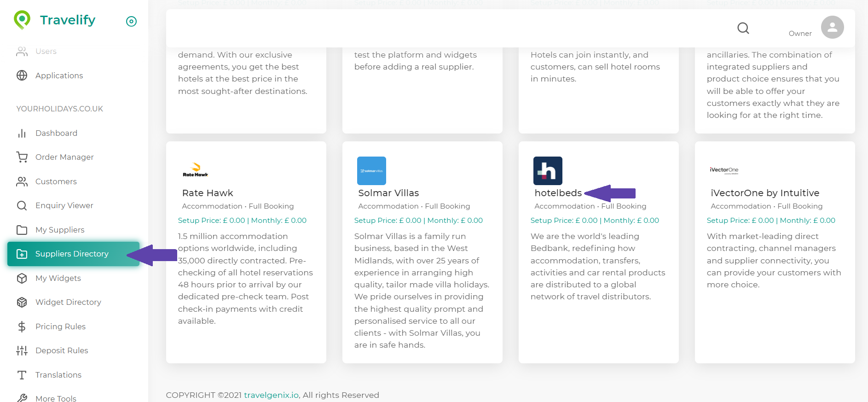
Task: Open My Suppliers page
Action: 60,230
